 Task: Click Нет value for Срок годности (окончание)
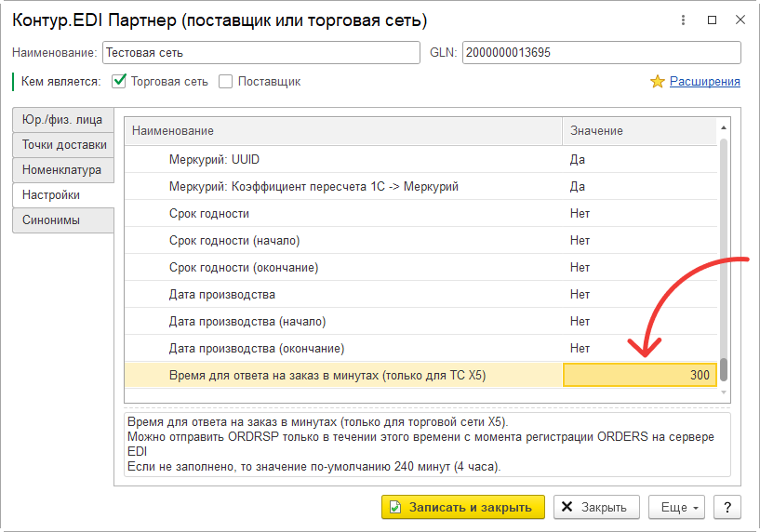580,268
